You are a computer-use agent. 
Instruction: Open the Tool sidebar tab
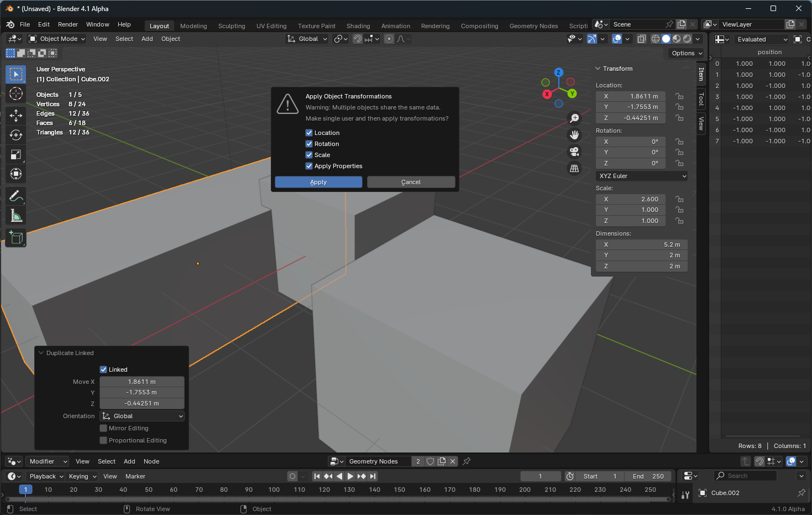pos(701,99)
